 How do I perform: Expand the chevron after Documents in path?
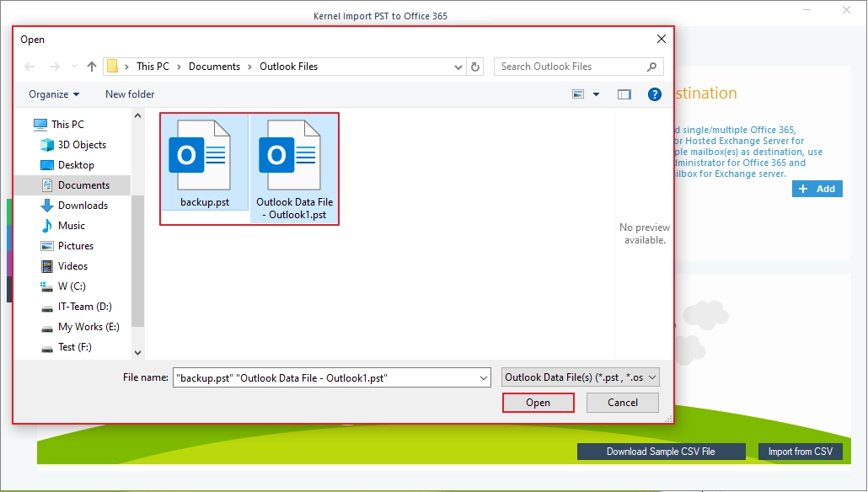(249, 67)
